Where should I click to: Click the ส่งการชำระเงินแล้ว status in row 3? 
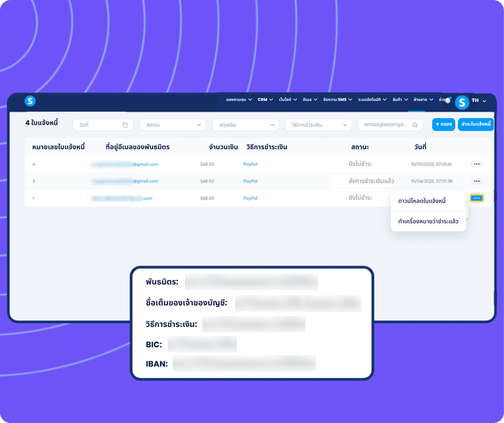click(371, 181)
